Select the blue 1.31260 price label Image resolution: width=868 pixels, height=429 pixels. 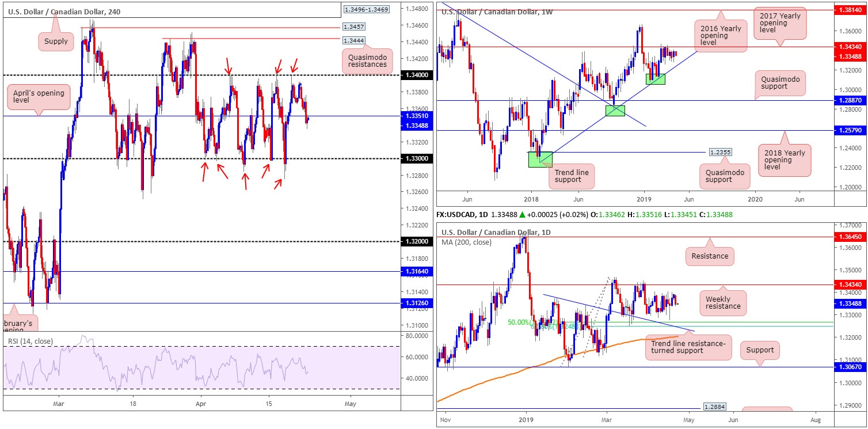[416, 302]
